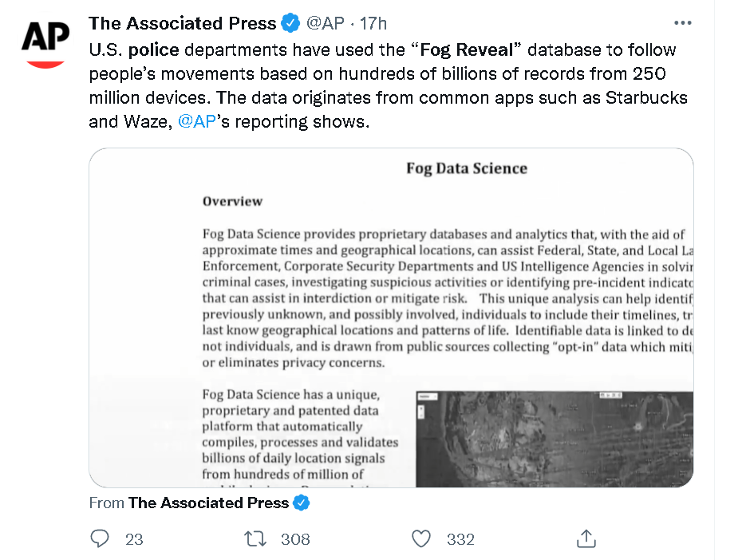Click the bold "Fog Reveal" text in the tweet
Screen dimensions: 746x560
click(x=465, y=49)
